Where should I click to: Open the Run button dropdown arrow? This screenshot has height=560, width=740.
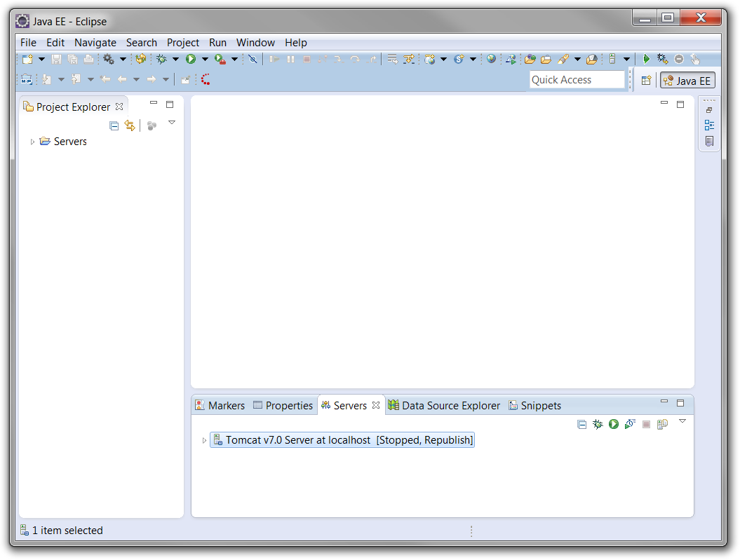click(x=205, y=60)
